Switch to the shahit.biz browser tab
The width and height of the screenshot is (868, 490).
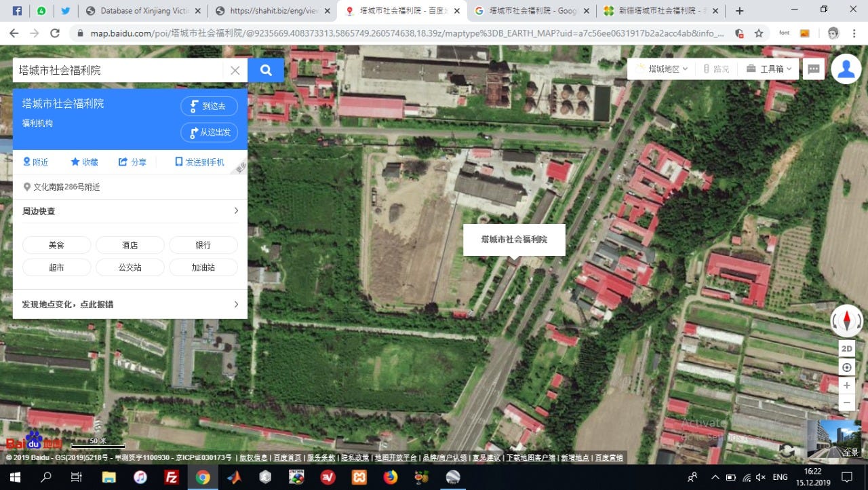click(272, 11)
